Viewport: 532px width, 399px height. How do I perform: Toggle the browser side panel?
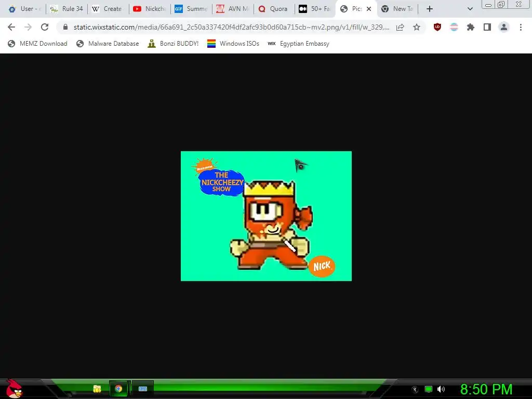[487, 27]
